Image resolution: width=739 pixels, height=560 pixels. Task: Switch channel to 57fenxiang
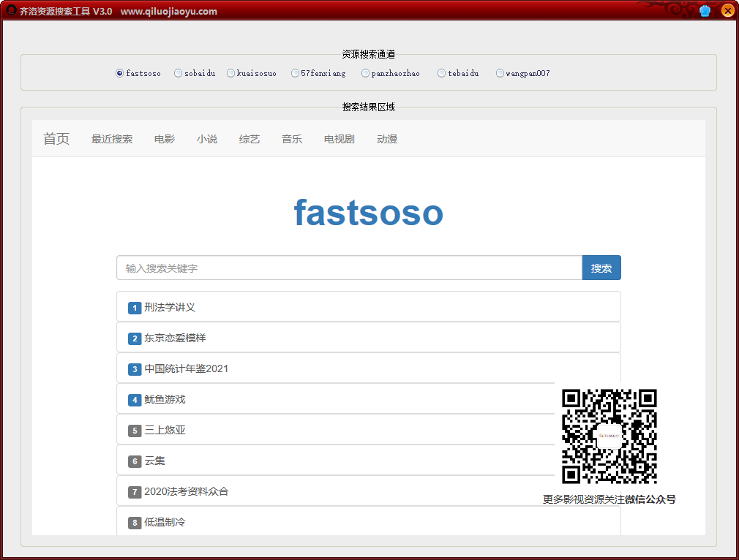coord(318,73)
